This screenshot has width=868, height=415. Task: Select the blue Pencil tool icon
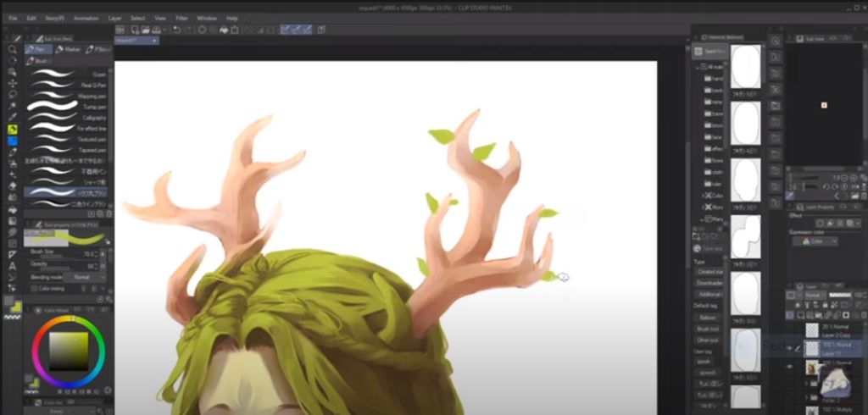[12, 141]
